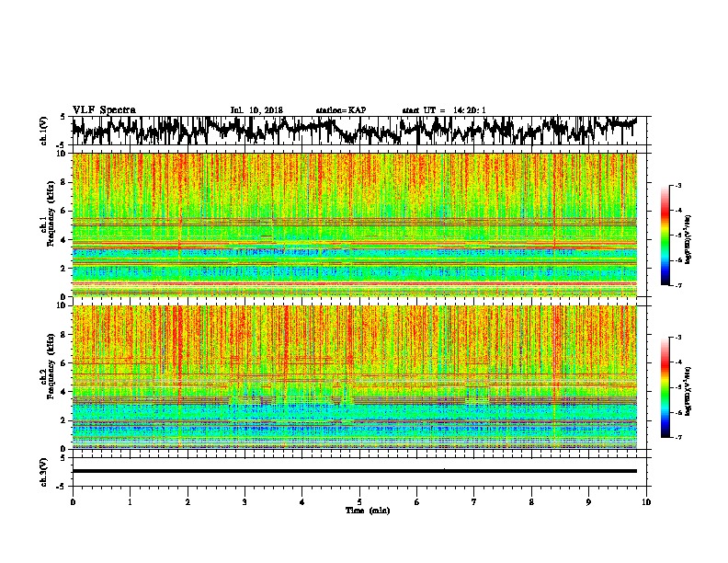Viewport: 728px width, 563px height.
Task: Select the date text "Jul. 10, 2018"
Action: coord(256,110)
